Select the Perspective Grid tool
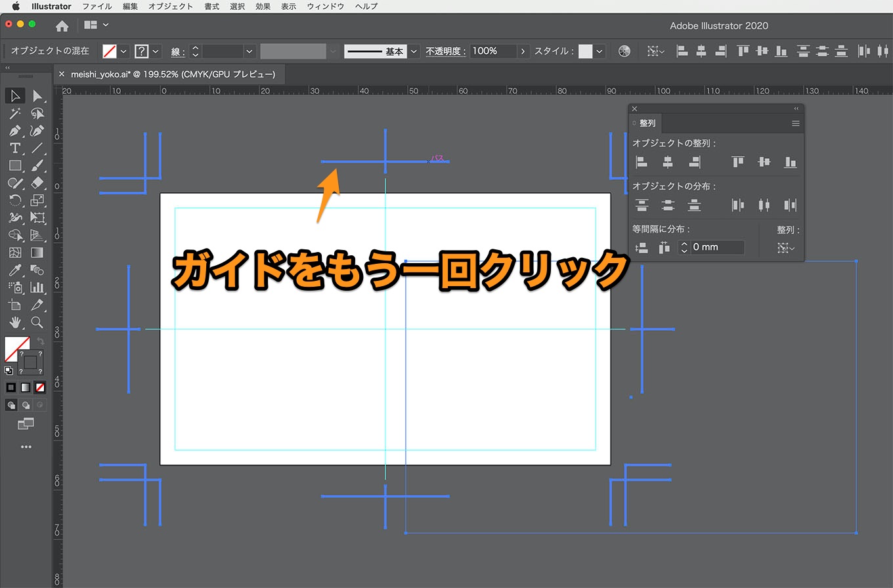 pyautogui.click(x=37, y=235)
